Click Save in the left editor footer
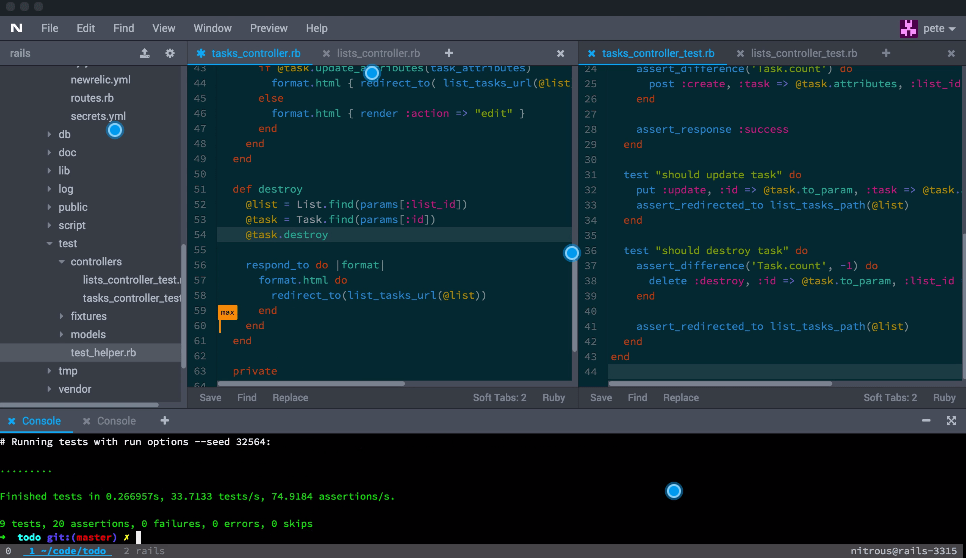The image size is (966, 558). (x=211, y=397)
